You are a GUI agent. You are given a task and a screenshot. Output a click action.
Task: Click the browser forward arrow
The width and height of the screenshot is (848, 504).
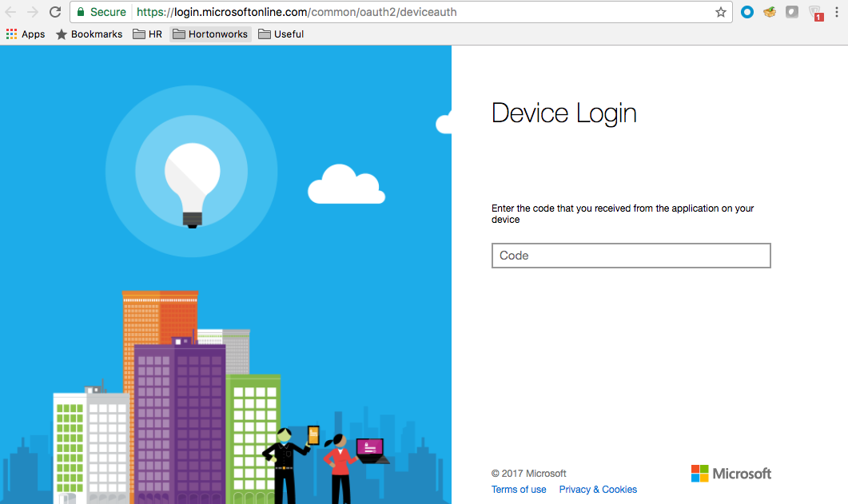33,12
